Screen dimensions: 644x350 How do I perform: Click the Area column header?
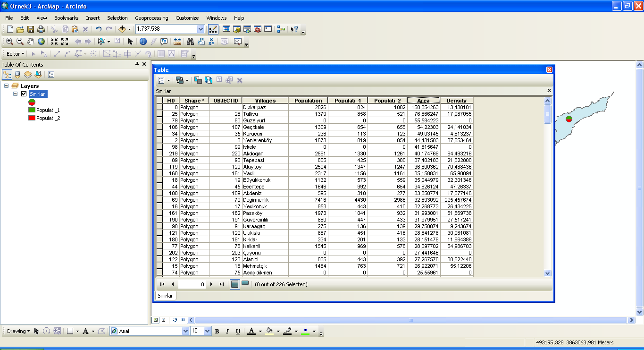pos(424,100)
